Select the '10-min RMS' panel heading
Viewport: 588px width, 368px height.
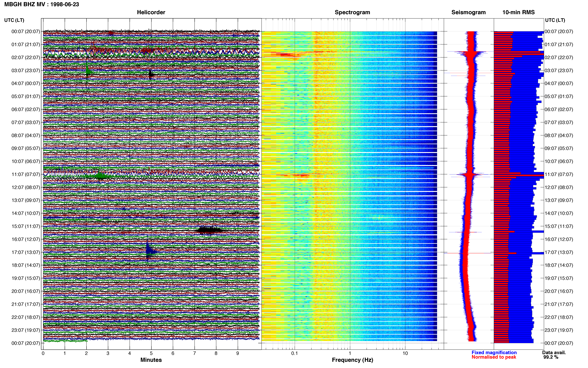pyautogui.click(x=518, y=12)
